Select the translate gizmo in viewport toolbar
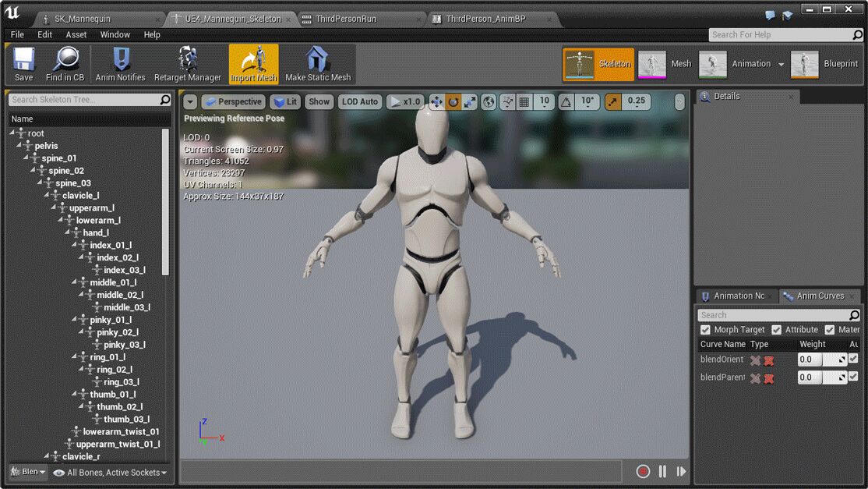Image resolution: width=868 pixels, height=489 pixels. [x=436, y=101]
